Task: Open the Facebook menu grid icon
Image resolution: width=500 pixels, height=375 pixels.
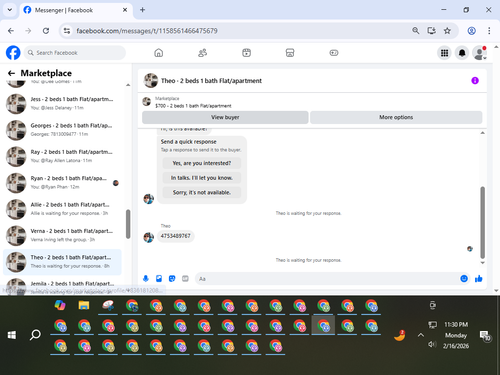Action: click(x=444, y=53)
